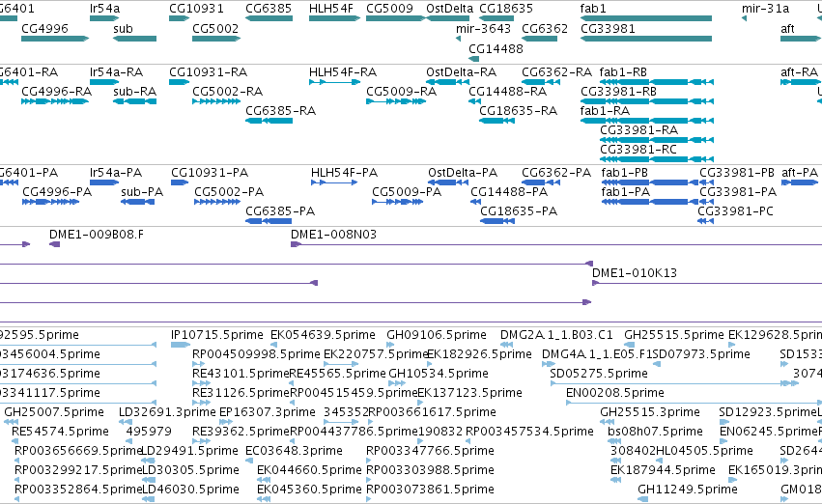Select the HLH54F gene feature

[x=334, y=18]
